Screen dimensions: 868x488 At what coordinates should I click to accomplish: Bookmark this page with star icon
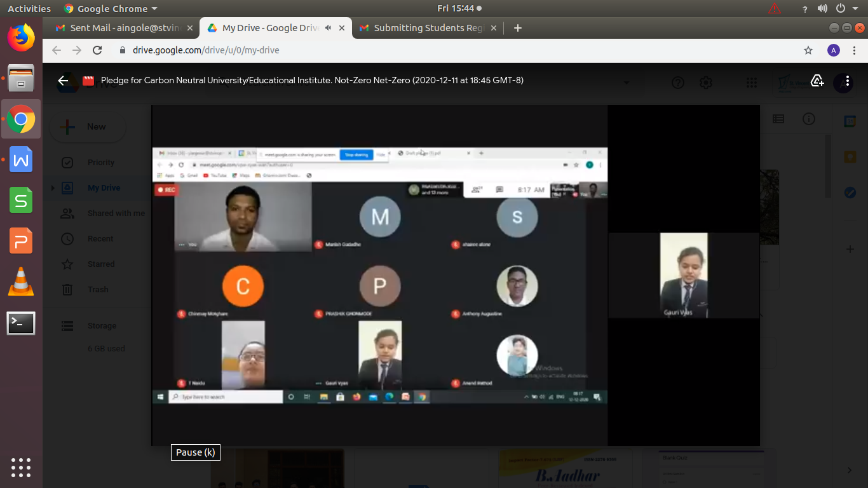tap(808, 50)
